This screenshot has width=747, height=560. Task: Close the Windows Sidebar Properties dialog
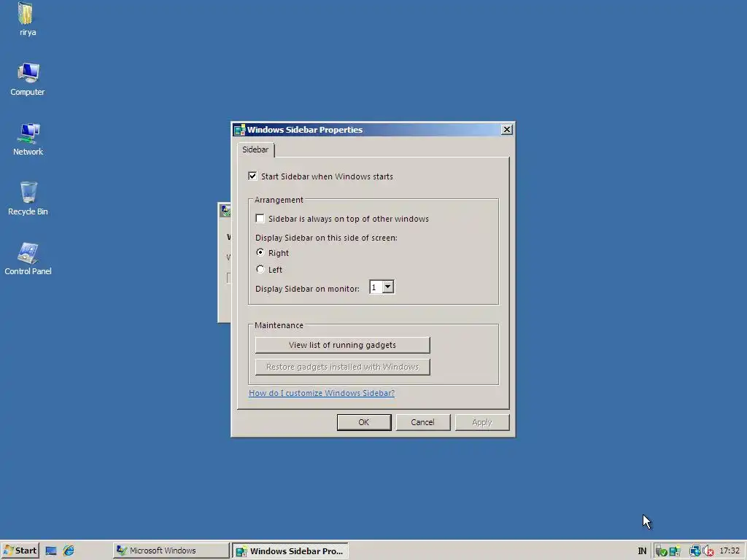click(x=507, y=130)
